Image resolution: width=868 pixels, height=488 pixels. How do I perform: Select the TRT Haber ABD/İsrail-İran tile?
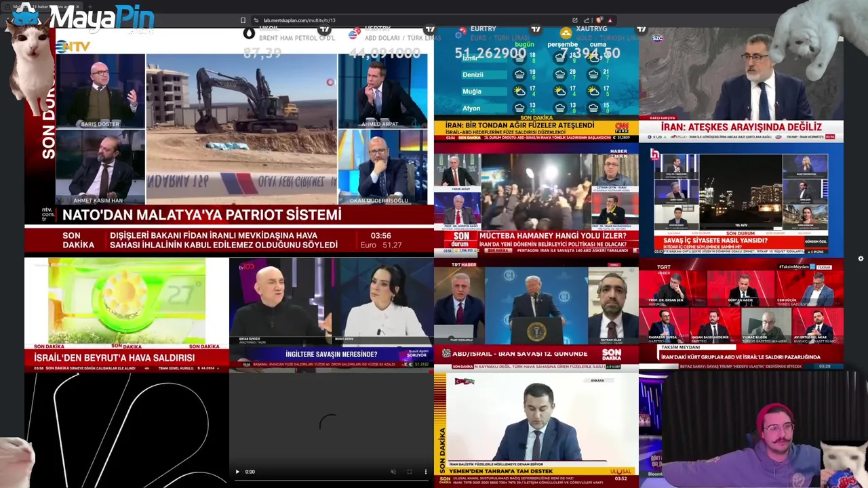click(536, 314)
